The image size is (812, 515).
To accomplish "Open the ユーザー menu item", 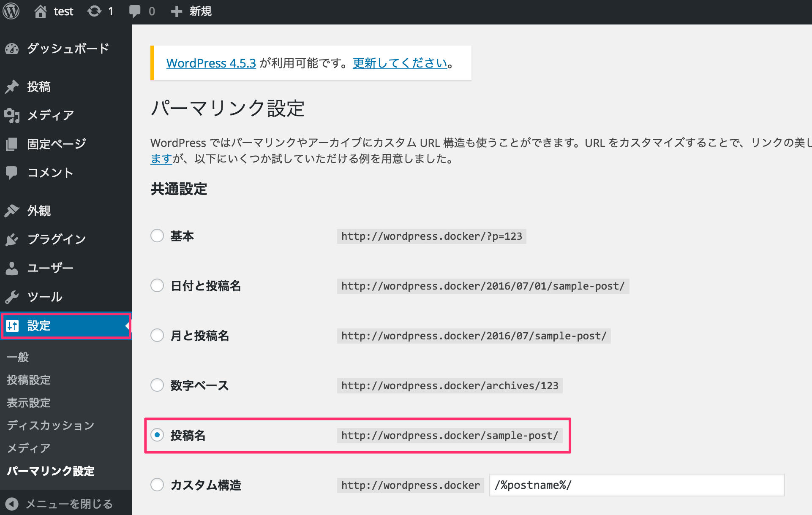I will click(x=66, y=268).
